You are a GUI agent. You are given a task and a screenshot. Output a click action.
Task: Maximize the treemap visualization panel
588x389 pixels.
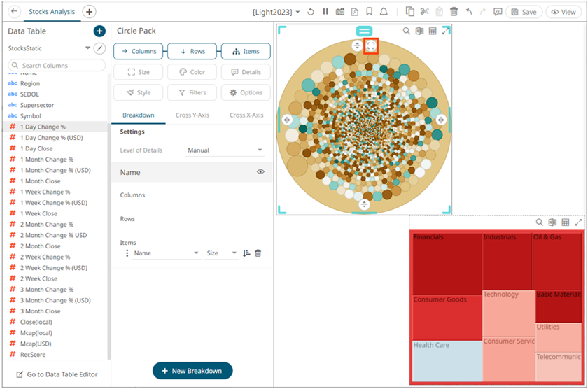578,222
